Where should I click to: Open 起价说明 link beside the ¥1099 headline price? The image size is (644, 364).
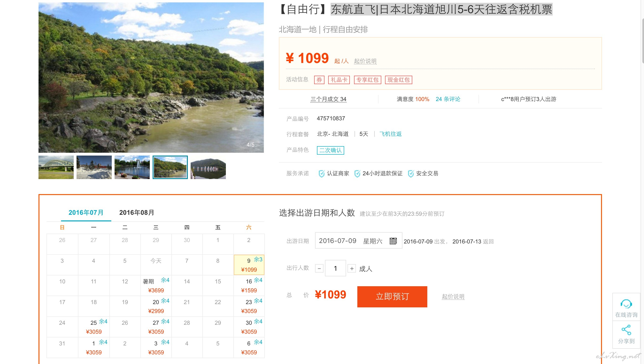[365, 61]
